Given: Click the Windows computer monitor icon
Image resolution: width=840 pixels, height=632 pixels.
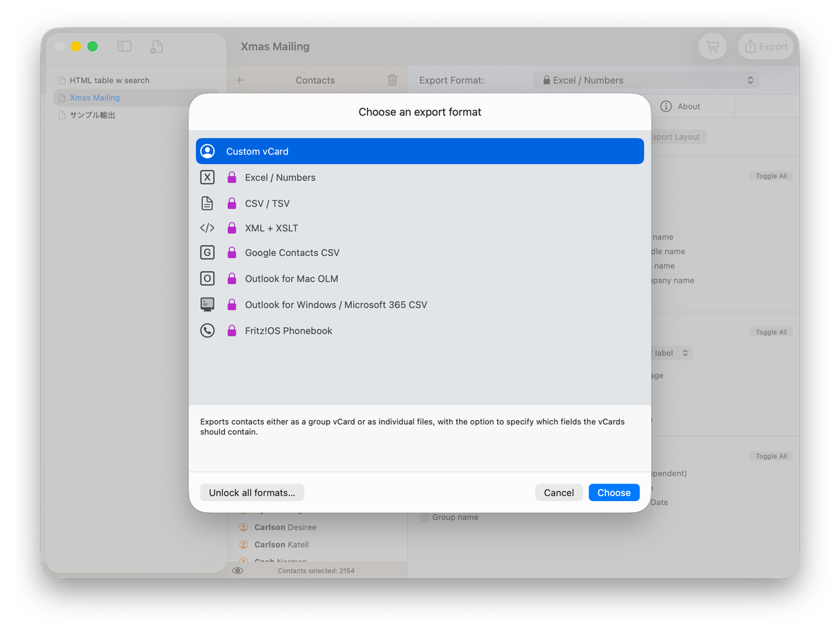Looking at the screenshot, I should tap(207, 304).
